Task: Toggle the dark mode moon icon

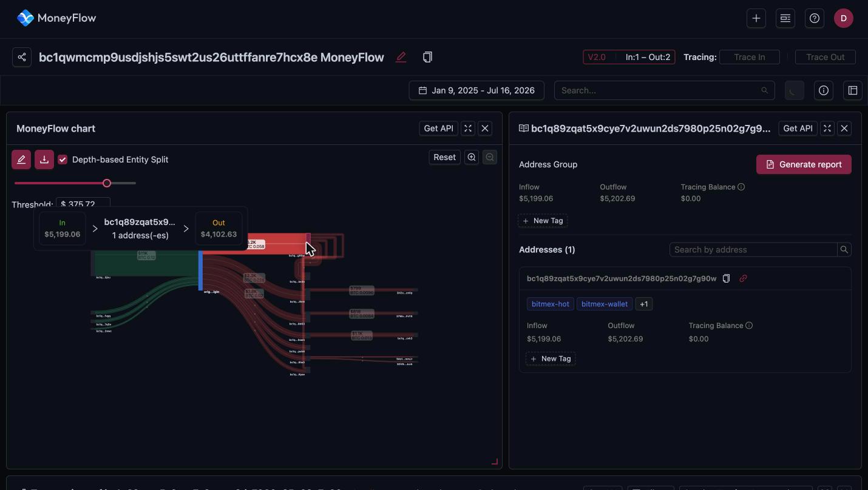Action: tap(795, 90)
